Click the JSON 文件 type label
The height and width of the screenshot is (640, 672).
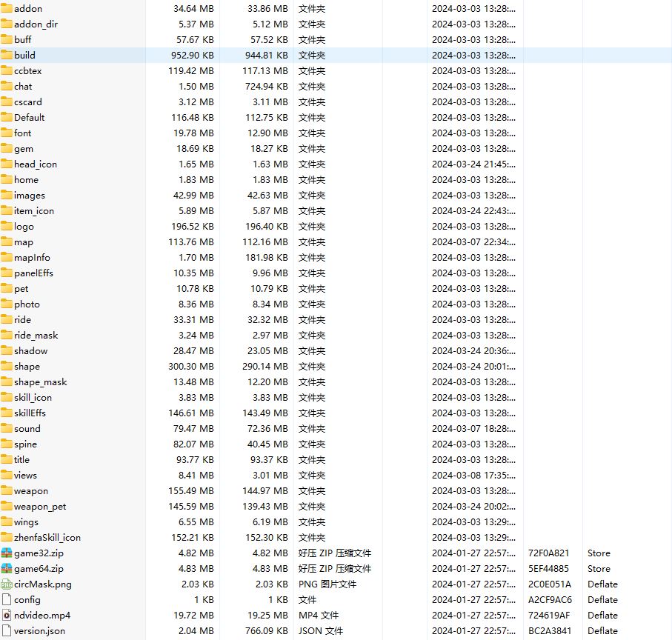point(321,631)
